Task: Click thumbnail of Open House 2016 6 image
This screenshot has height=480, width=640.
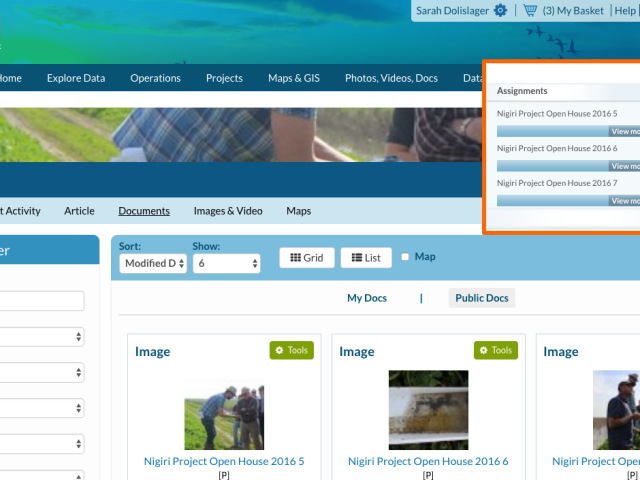Action: click(x=429, y=410)
